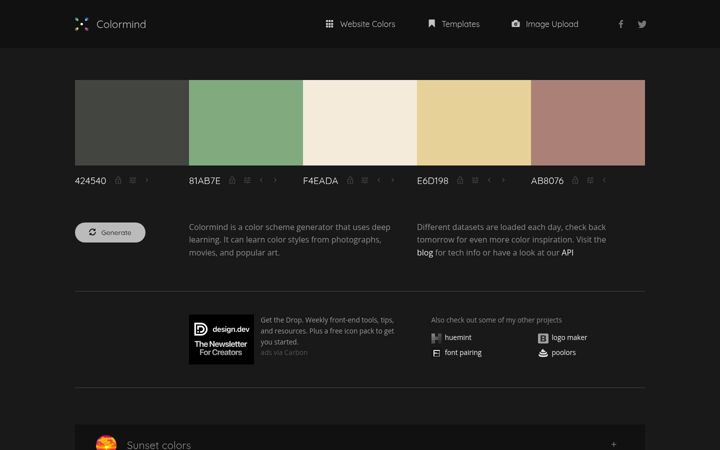
Task: Move AB8076 color left with arrow
Action: click(x=604, y=180)
